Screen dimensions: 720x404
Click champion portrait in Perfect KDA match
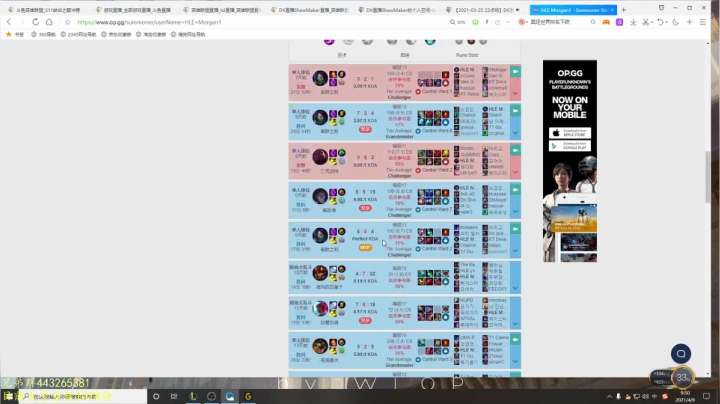pyautogui.click(x=320, y=235)
